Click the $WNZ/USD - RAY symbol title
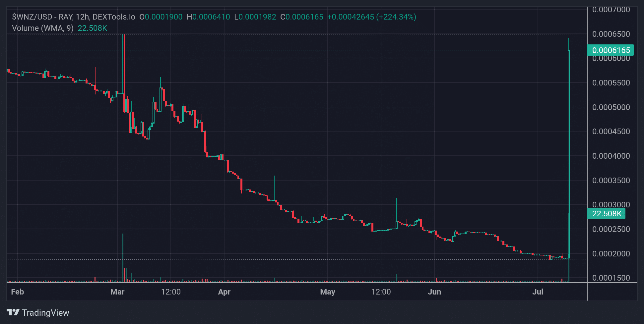 pyautogui.click(x=42, y=17)
